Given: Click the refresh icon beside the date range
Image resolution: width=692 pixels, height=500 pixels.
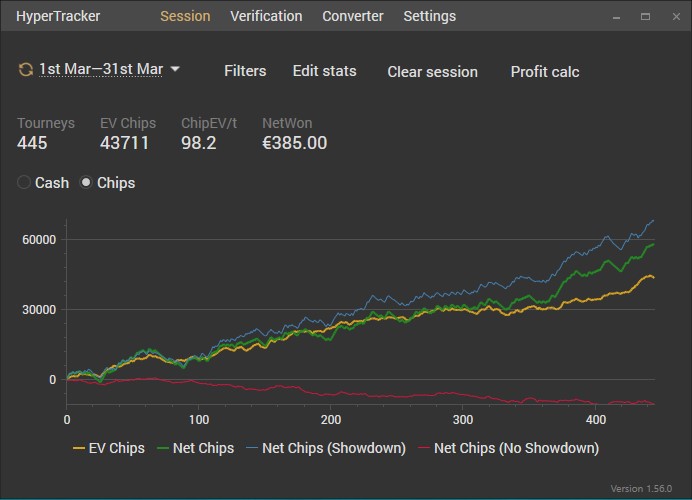Looking at the screenshot, I should [x=26, y=69].
